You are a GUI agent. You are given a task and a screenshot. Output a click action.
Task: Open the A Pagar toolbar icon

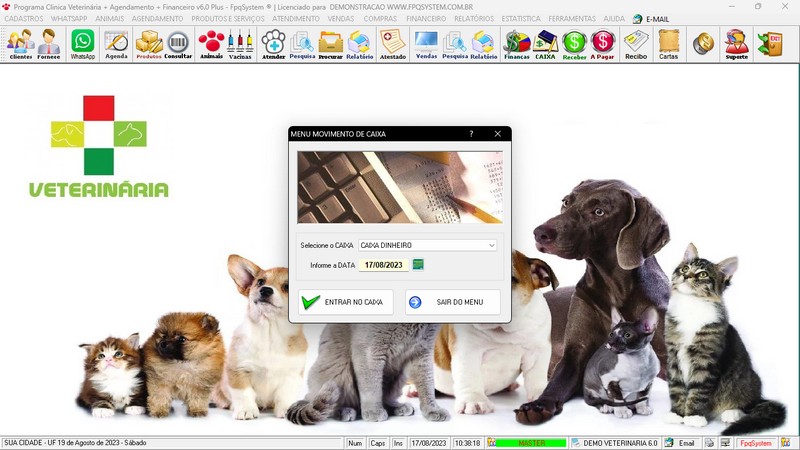click(603, 44)
